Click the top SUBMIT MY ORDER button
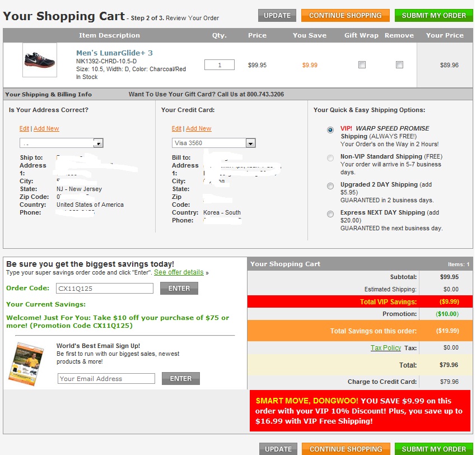476x455 pixels. click(433, 16)
